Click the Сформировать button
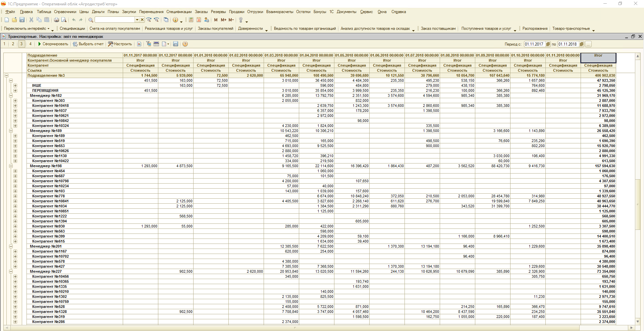The height and width of the screenshot is (331, 644). pos(53,44)
